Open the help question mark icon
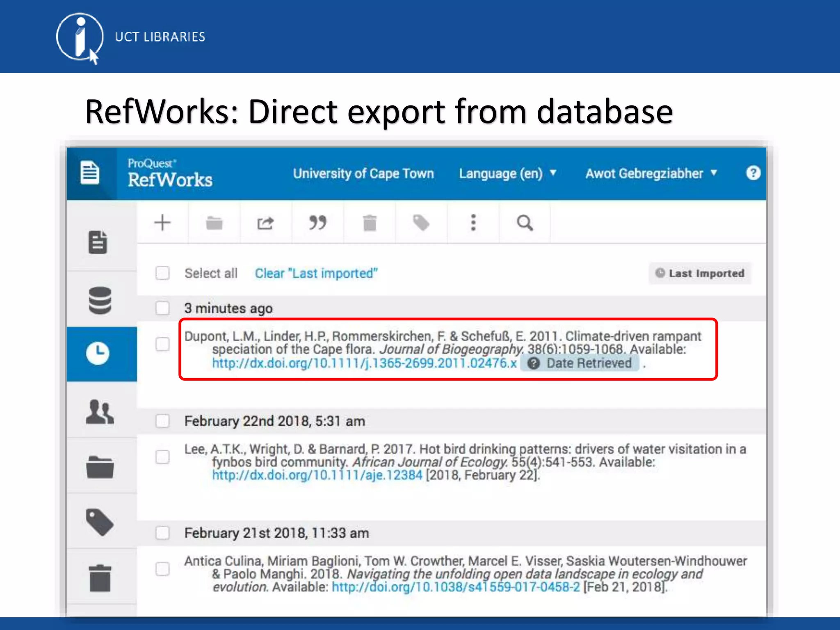The image size is (840, 630). (x=753, y=173)
